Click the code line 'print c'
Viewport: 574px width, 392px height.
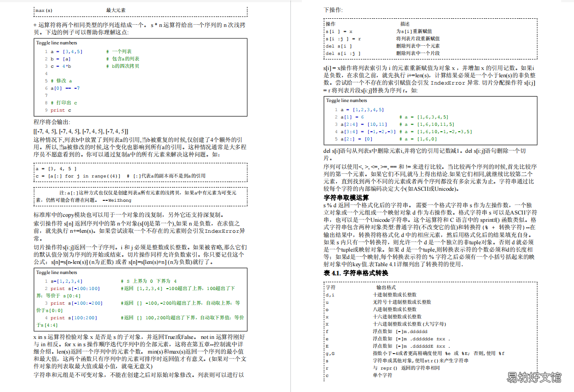point(61,110)
